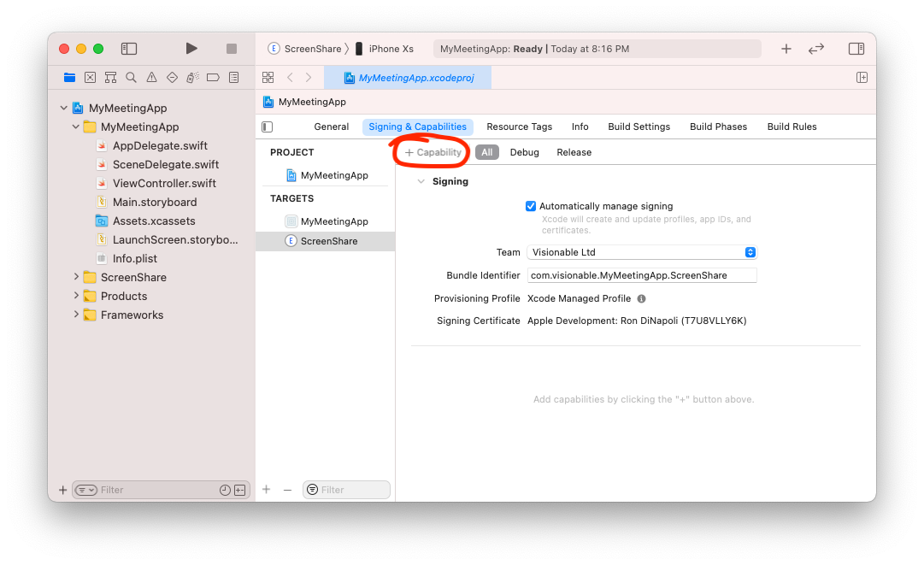Open the Build Rules tab
The width and height of the screenshot is (924, 565).
pos(792,127)
